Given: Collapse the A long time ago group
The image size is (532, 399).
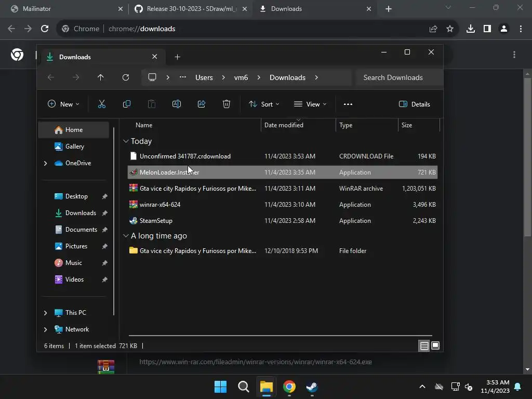Looking at the screenshot, I should tap(126, 236).
